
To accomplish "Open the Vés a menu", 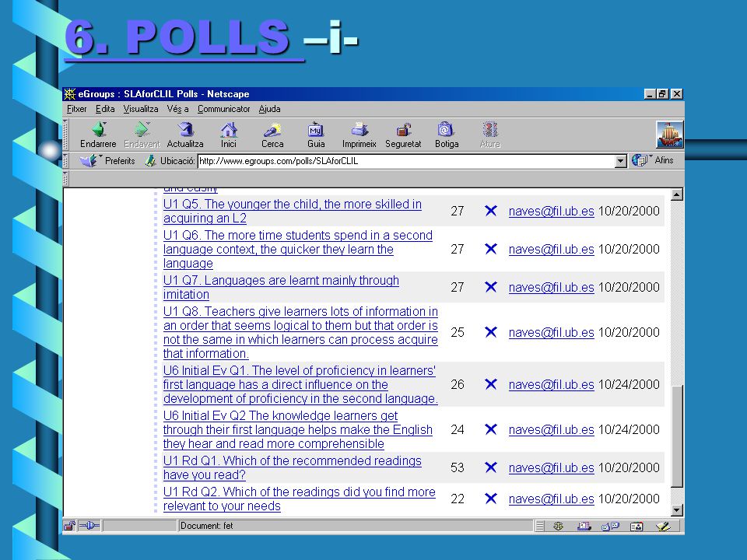I will (x=177, y=109).
